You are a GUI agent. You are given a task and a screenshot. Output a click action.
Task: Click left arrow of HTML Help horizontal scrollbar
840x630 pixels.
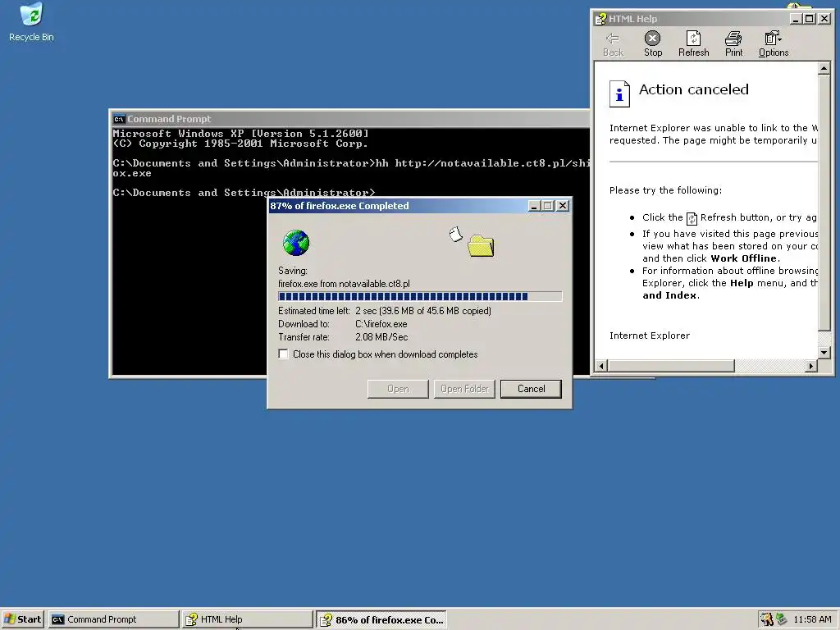(601, 366)
